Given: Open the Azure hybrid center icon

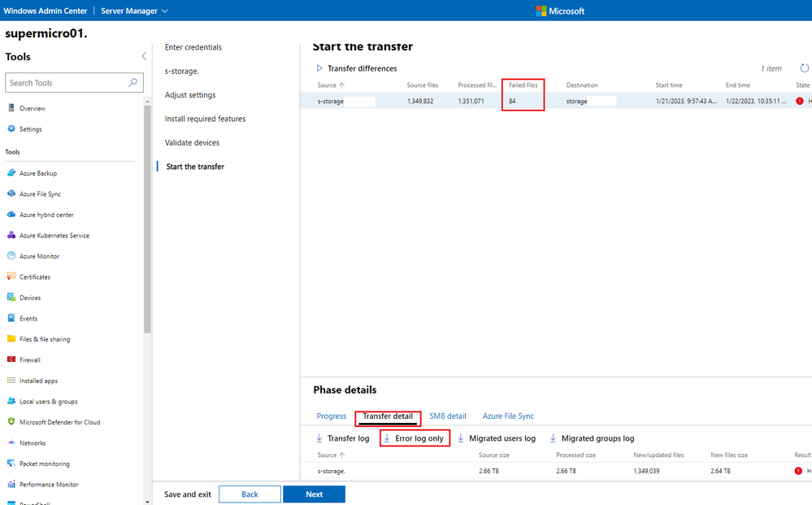Looking at the screenshot, I should point(11,214).
